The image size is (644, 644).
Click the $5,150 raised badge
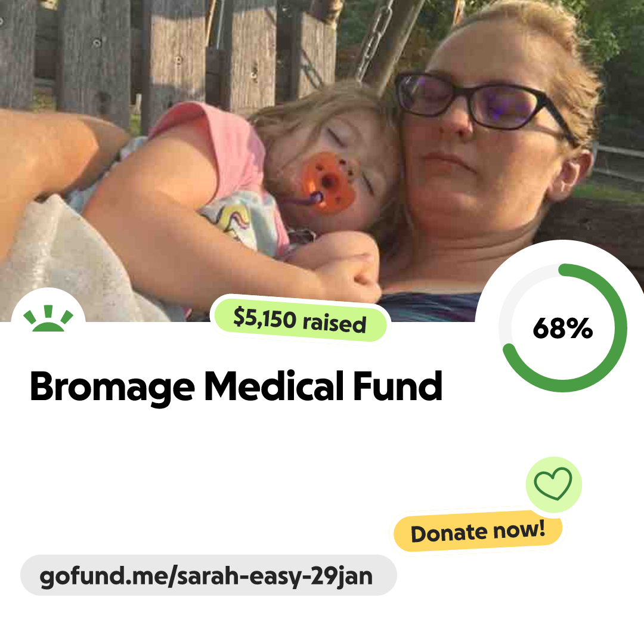click(300, 320)
